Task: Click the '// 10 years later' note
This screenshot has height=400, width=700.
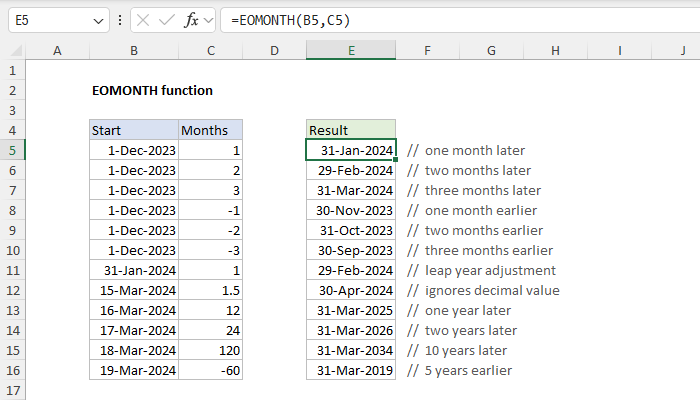Action: (457, 350)
